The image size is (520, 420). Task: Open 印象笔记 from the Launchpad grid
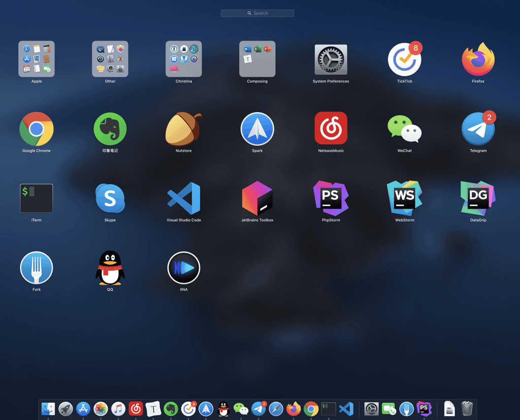click(110, 129)
